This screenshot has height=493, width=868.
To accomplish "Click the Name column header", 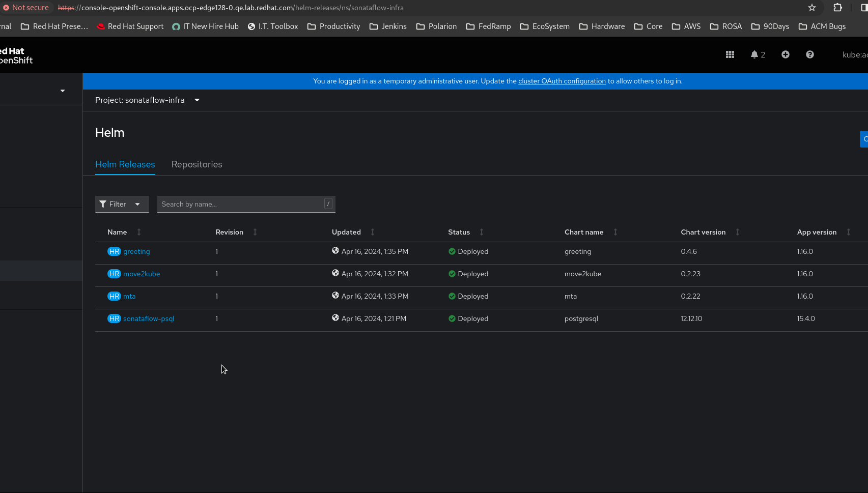I will [117, 232].
